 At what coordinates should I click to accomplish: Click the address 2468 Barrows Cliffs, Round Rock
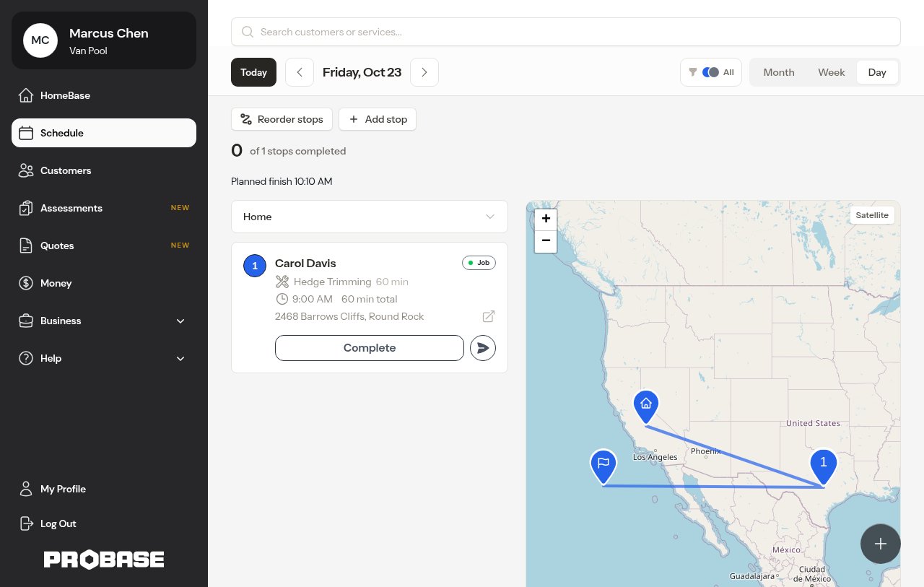(349, 316)
